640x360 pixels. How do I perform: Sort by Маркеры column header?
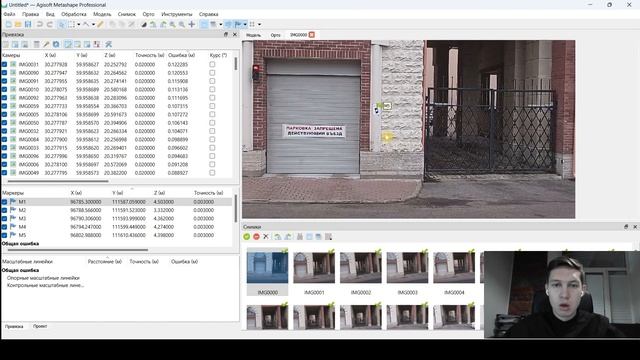[x=13, y=193]
